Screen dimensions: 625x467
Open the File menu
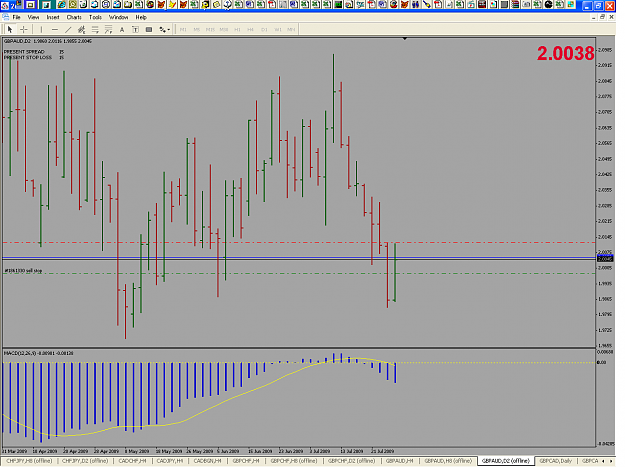(x=16, y=17)
